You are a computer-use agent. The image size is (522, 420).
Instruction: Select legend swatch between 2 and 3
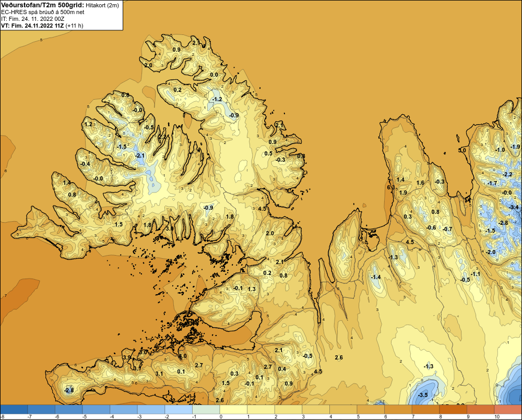tap(288, 410)
